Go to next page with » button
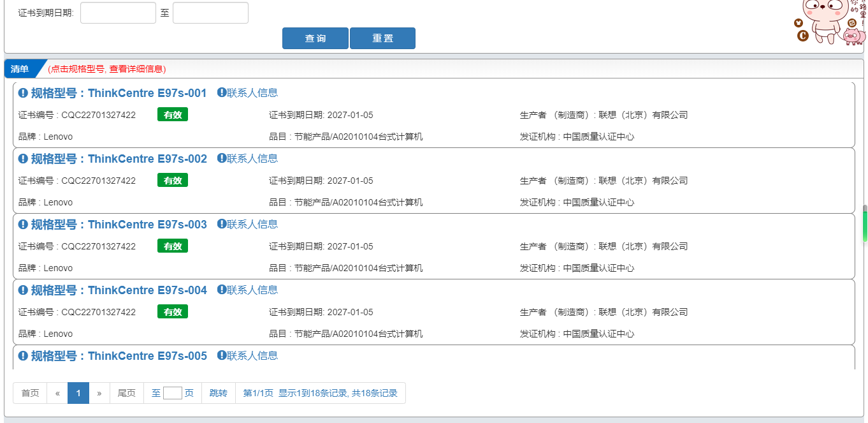This screenshot has width=868, height=423. click(x=99, y=393)
